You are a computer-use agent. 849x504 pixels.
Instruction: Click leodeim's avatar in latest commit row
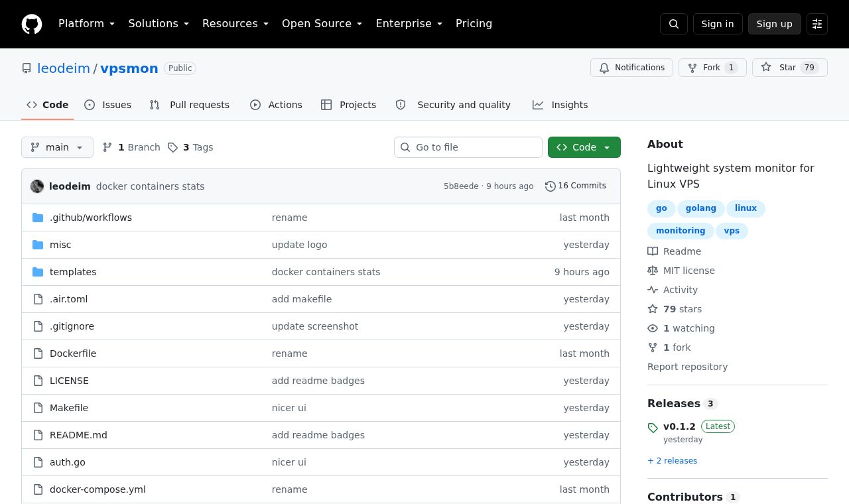[x=37, y=186]
